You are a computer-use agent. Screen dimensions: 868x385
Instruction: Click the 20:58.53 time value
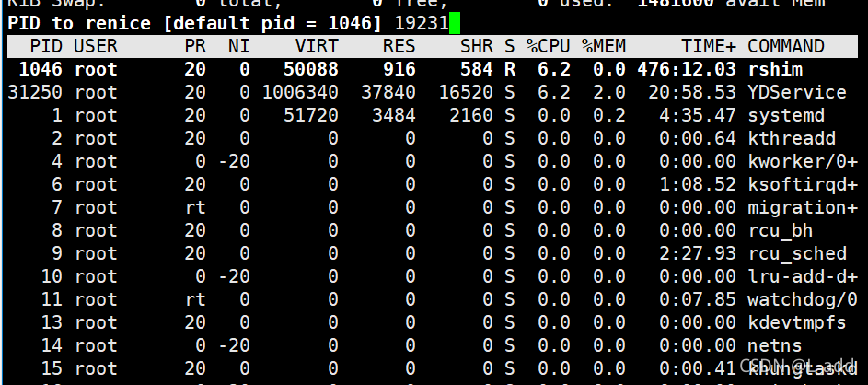pos(692,92)
